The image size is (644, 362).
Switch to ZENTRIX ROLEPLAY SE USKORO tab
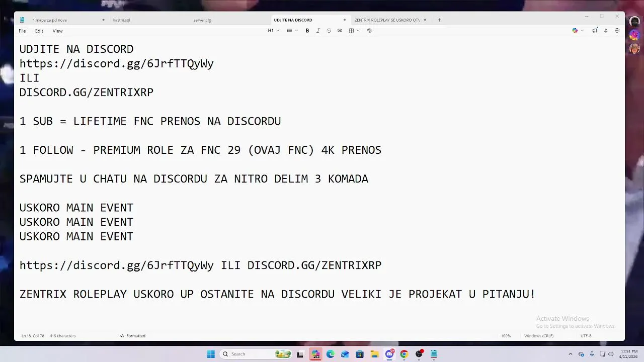click(x=386, y=20)
